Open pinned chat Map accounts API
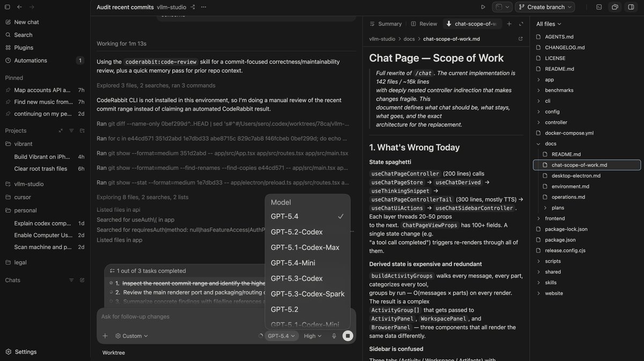The height and width of the screenshot is (361, 644). pos(42,90)
